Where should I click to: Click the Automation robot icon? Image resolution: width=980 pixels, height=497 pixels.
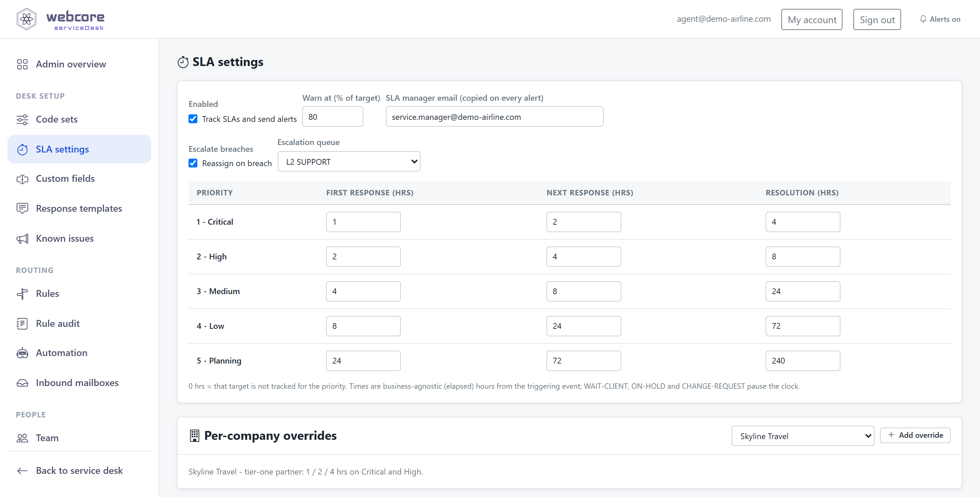pos(22,353)
